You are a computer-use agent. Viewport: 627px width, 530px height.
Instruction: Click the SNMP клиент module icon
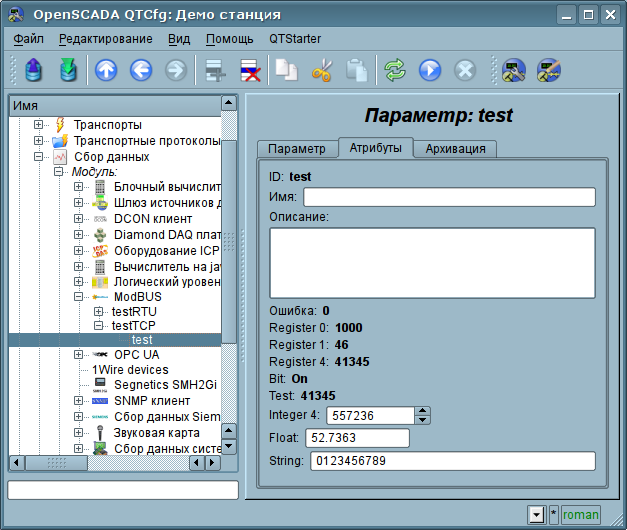tap(100, 401)
